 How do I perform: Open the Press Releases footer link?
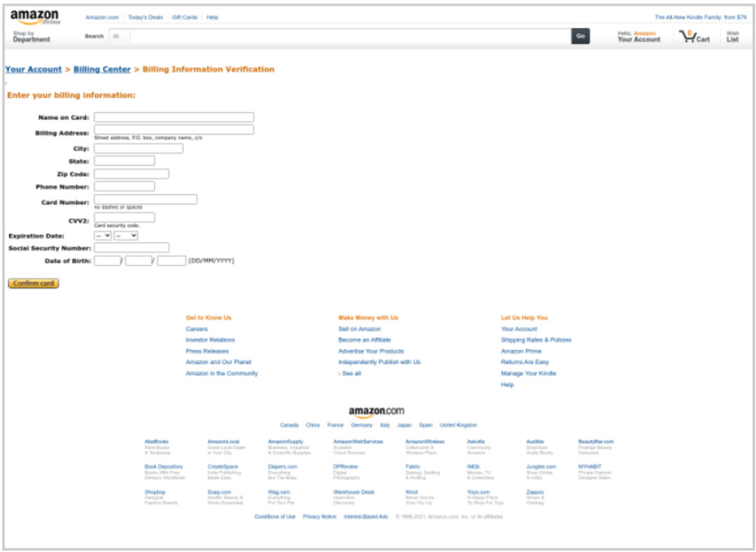click(207, 351)
